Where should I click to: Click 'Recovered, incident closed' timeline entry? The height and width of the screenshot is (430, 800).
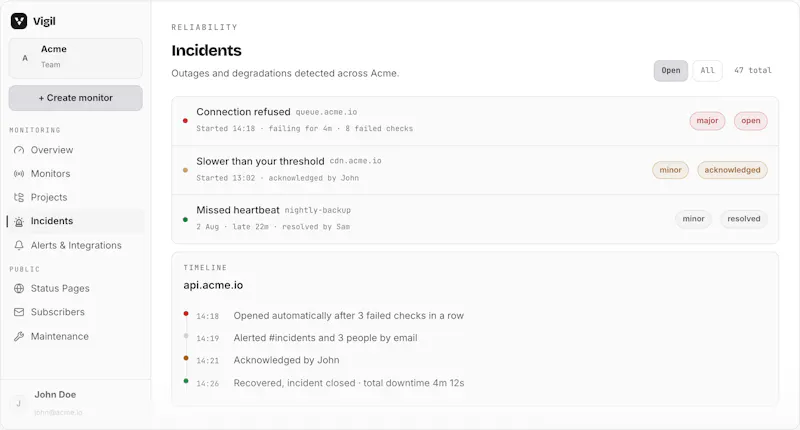tap(349, 383)
